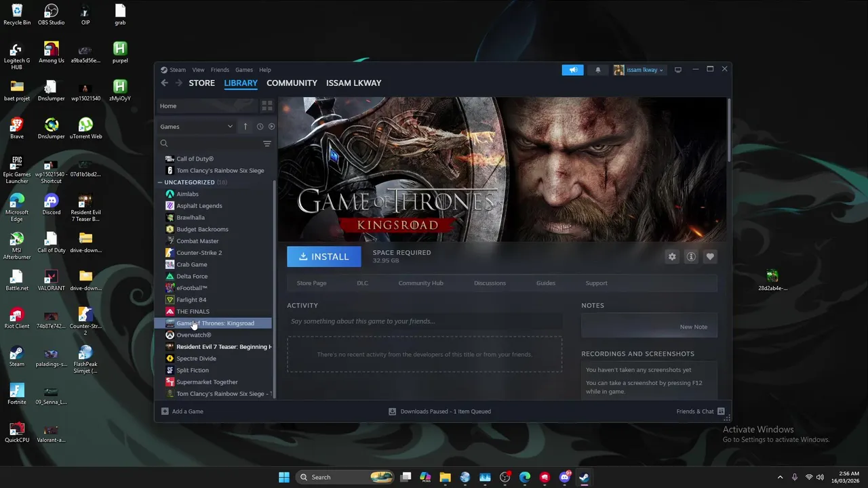Open Steam taskbar icon
Image resolution: width=868 pixels, height=488 pixels.
coord(584,477)
